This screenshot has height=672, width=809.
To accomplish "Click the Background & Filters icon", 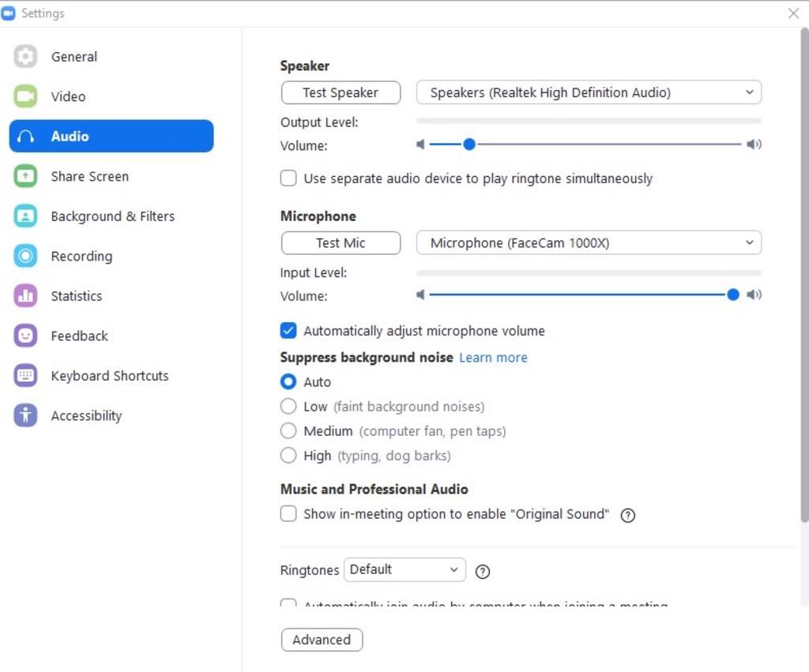I will [x=25, y=216].
